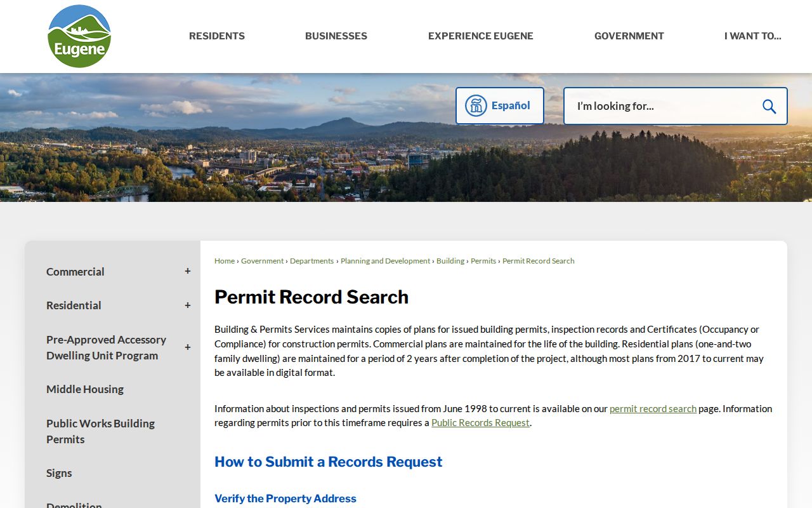Click Departments in the breadcrumb

tap(311, 261)
